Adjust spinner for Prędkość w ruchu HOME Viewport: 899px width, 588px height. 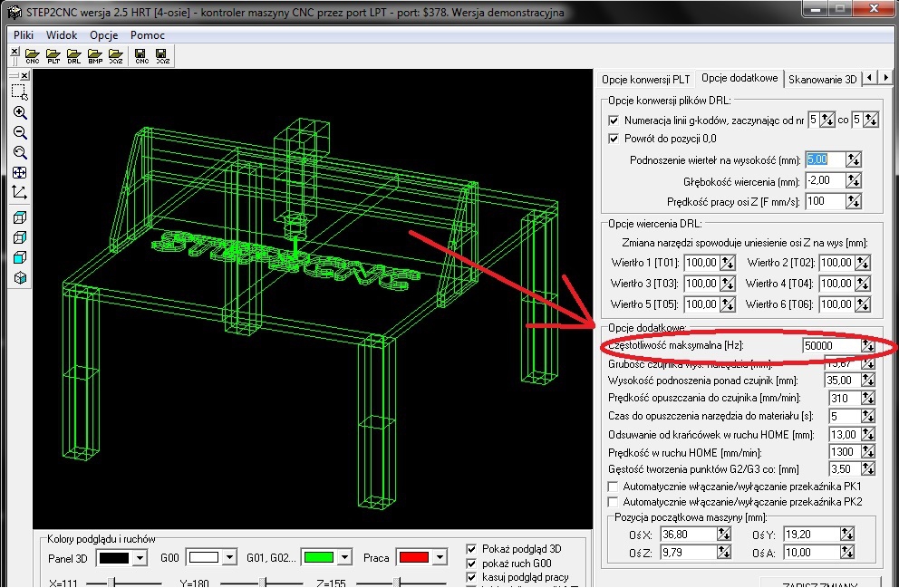coord(867,452)
